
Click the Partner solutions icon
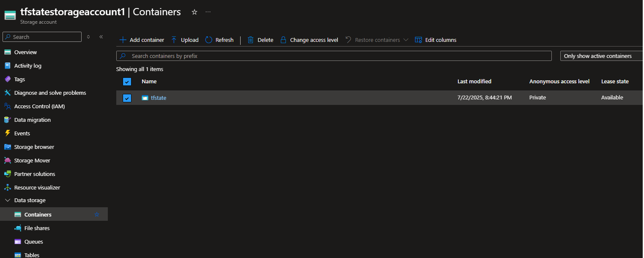click(x=7, y=174)
